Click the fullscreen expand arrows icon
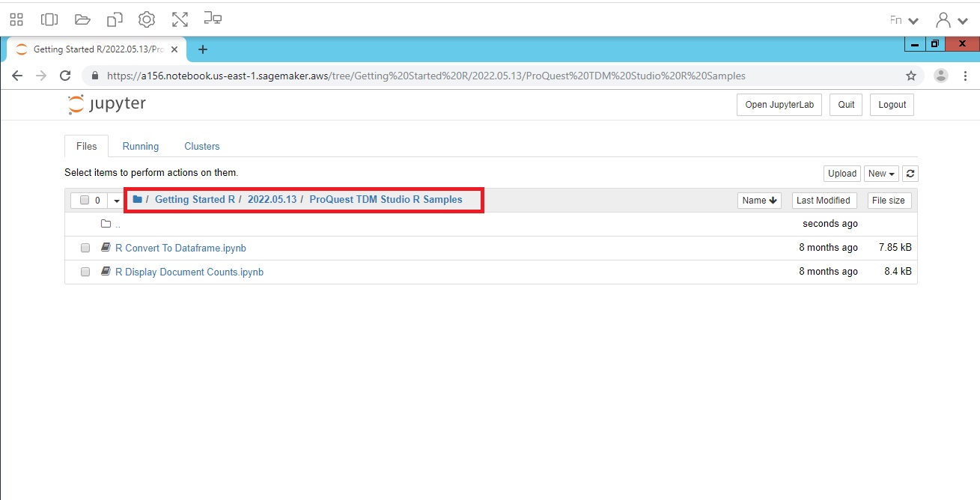Screen dimensions: 980x500 (x=180, y=19)
